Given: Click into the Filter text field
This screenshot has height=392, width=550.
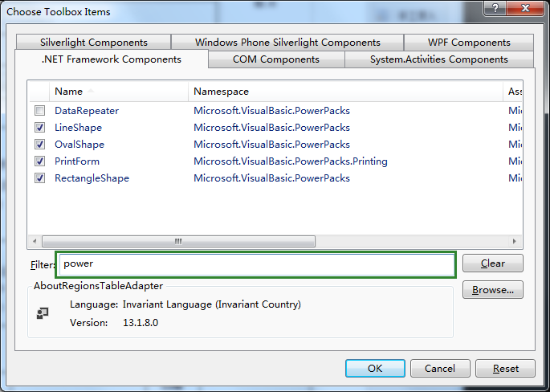Looking at the screenshot, I should [x=256, y=264].
